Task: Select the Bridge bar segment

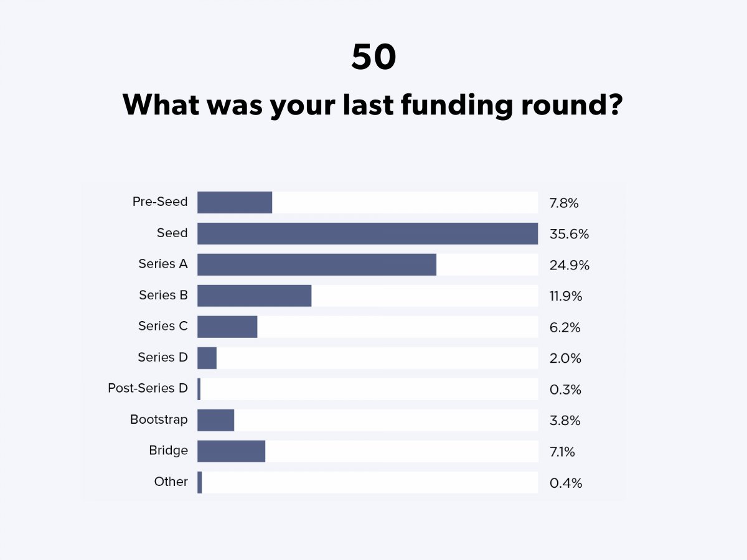Action: (x=231, y=451)
